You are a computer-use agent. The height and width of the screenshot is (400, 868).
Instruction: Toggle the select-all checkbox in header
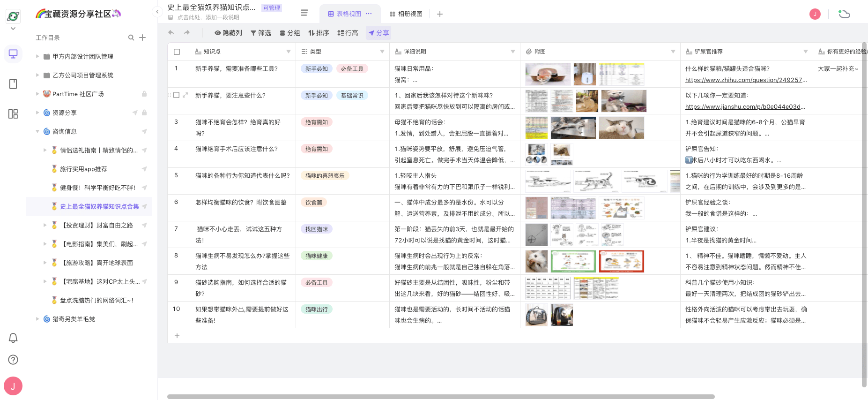177,52
